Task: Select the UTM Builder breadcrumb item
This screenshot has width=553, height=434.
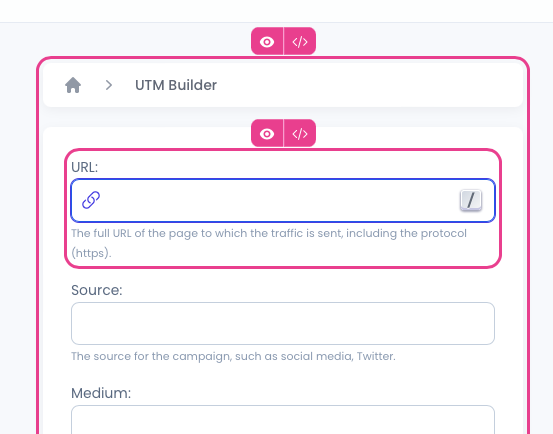Action: coord(176,85)
